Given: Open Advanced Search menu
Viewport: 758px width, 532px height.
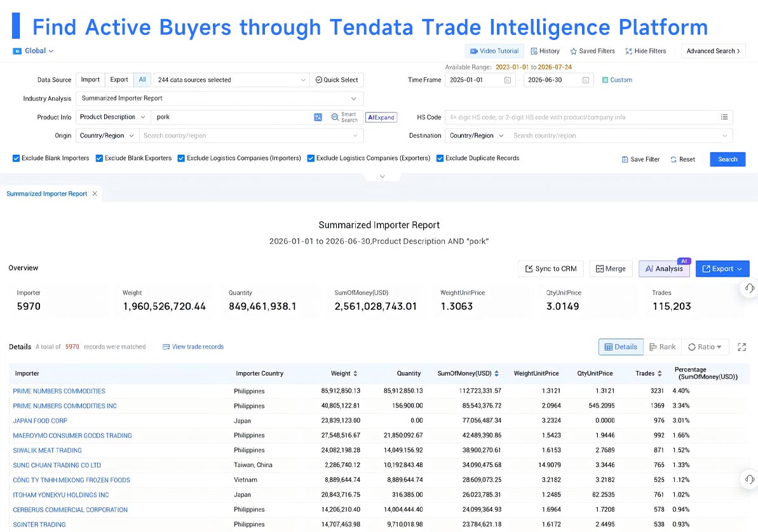Looking at the screenshot, I should coord(713,51).
